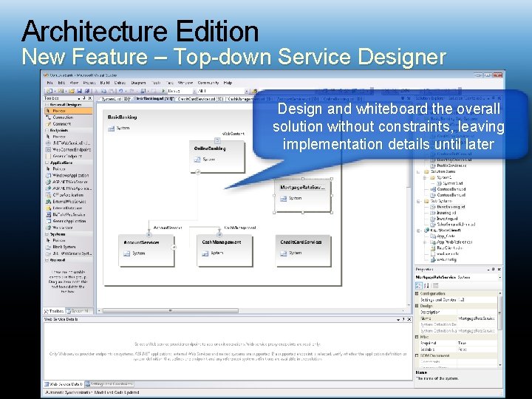The width and height of the screenshot is (532, 399).
Task: Click the Undo toolbar icon
Action: (120, 91)
